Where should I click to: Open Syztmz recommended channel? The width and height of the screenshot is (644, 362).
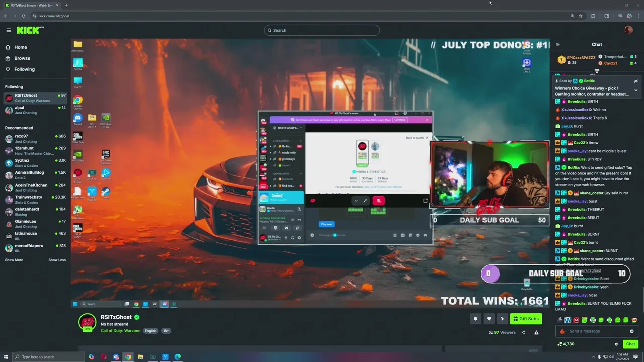[35, 163]
